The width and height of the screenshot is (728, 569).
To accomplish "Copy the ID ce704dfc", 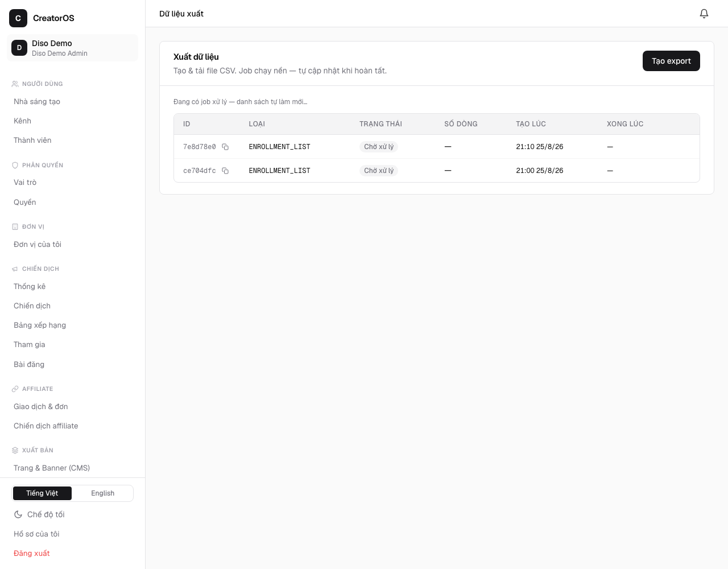I will coord(225,171).
